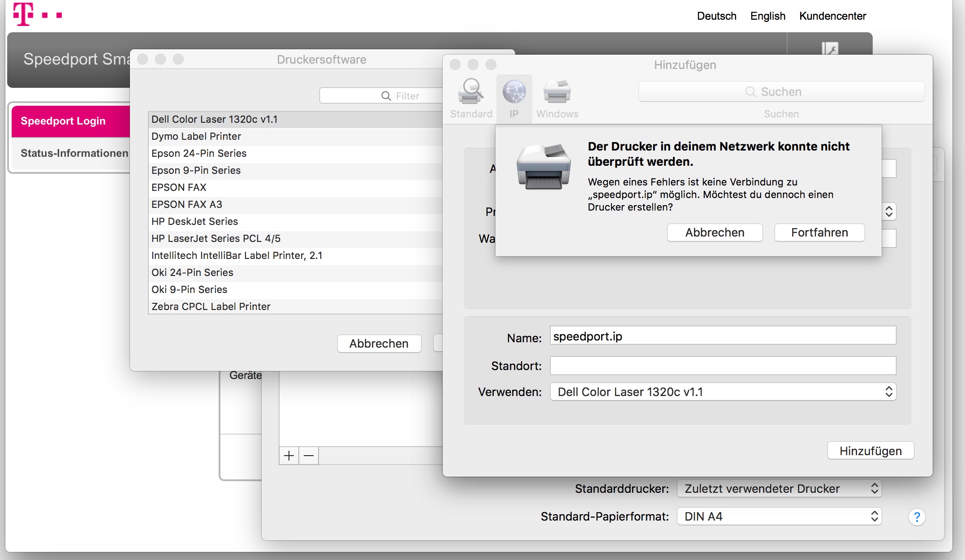Select Zebra CPCL Label Printer in list
The image size is (965, 560).
coord(295,306)
